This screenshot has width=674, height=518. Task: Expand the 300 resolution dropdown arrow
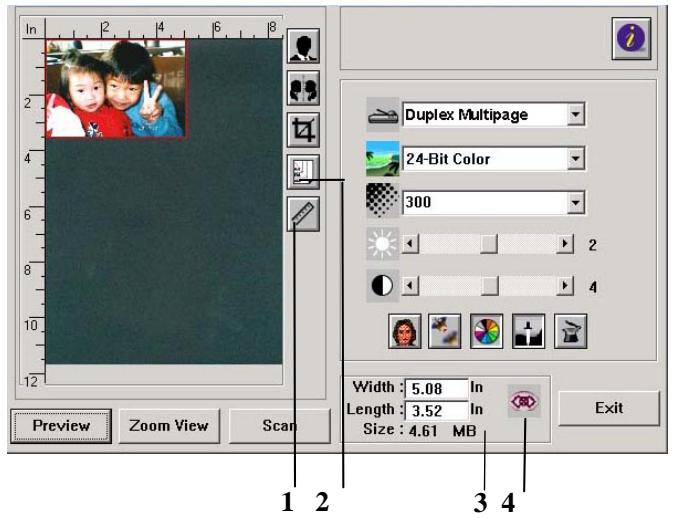[x=576, y=202]
